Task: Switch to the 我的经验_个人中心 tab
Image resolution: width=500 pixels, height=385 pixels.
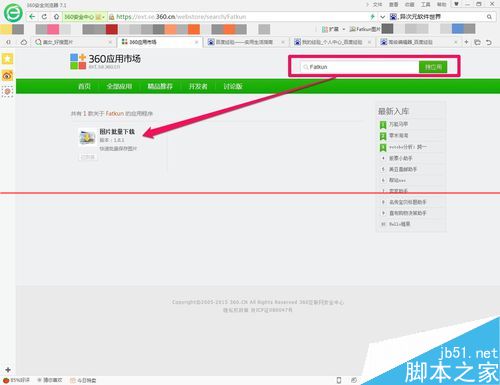Action: 333,42
